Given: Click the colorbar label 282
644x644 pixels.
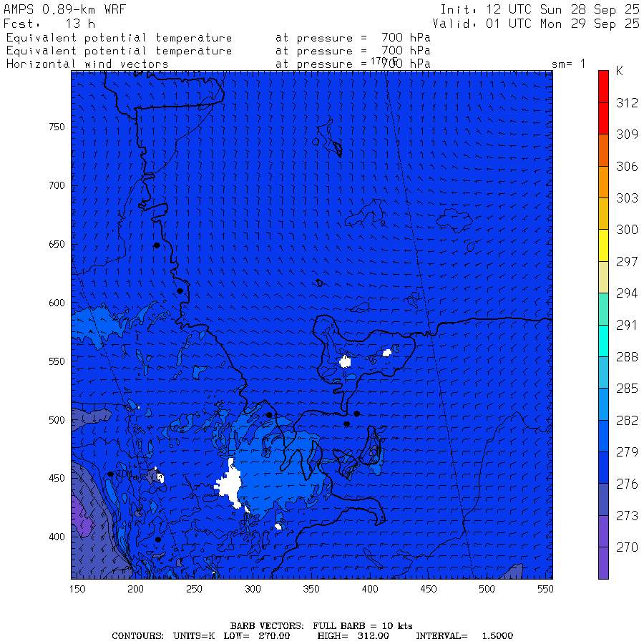Looking at the screenshot, I should pyautogui.click(x=627, y=421).
